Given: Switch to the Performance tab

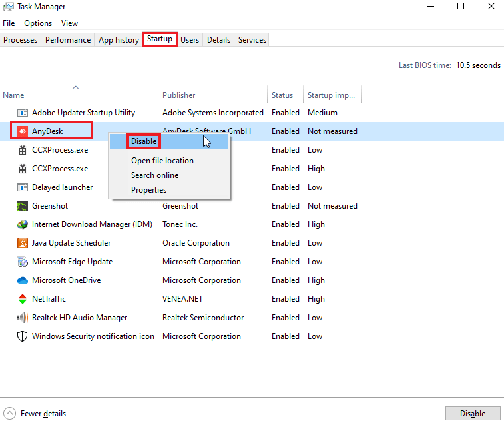Looking at the screenshot, I should (68, 40).
